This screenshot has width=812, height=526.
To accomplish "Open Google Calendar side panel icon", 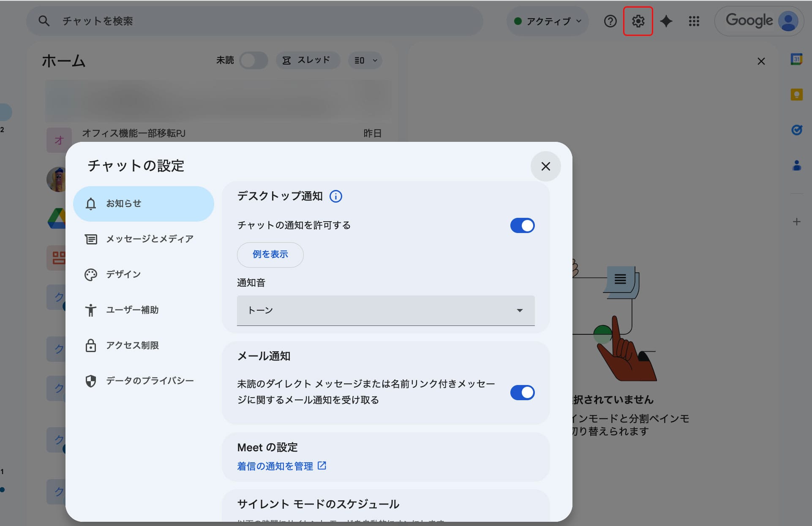I will (796, 59).
